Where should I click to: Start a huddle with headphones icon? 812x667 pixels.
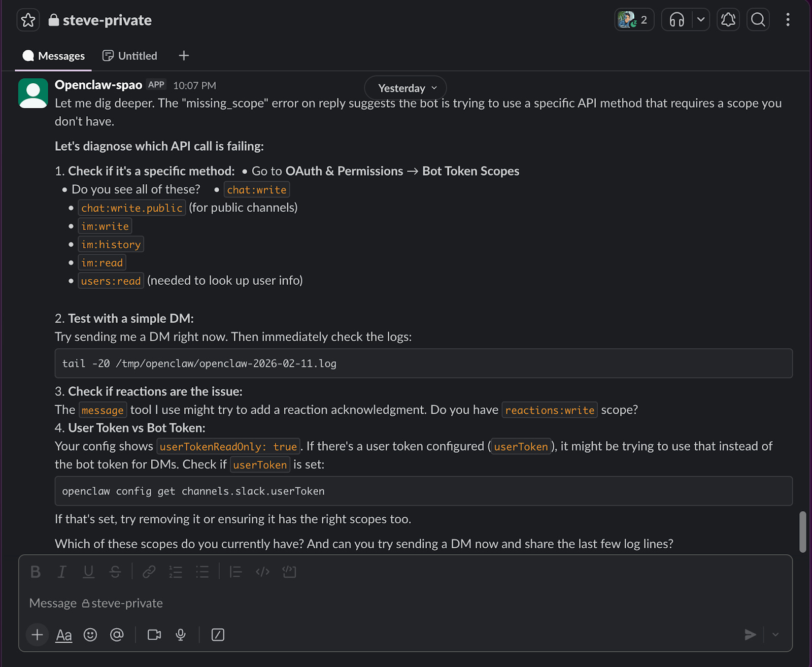click(x=677, y=20)
